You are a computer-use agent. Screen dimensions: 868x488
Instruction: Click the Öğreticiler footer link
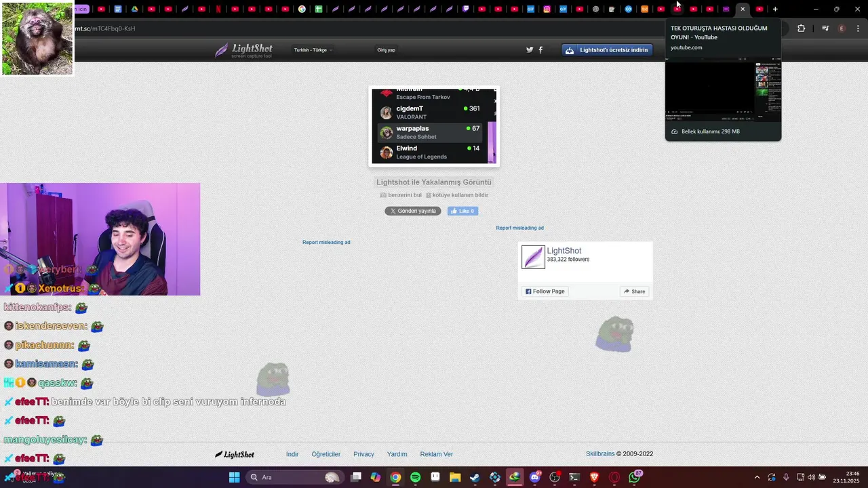[326, 454]
